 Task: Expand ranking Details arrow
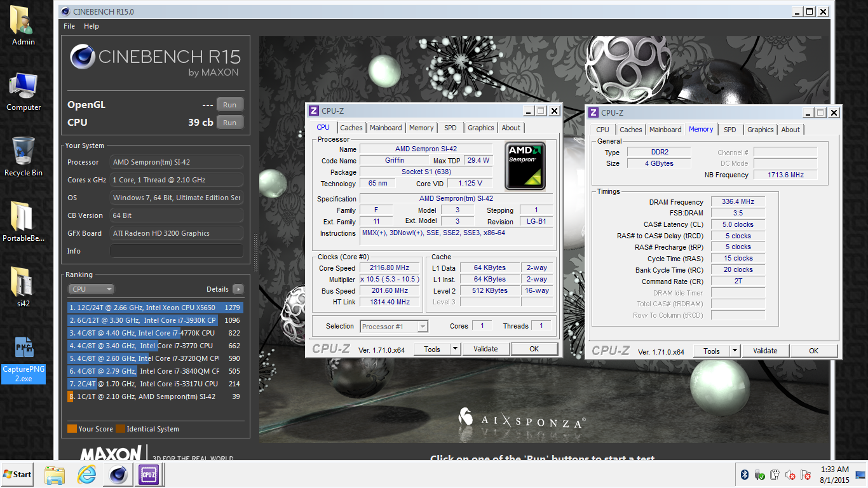tap(238, 289)
